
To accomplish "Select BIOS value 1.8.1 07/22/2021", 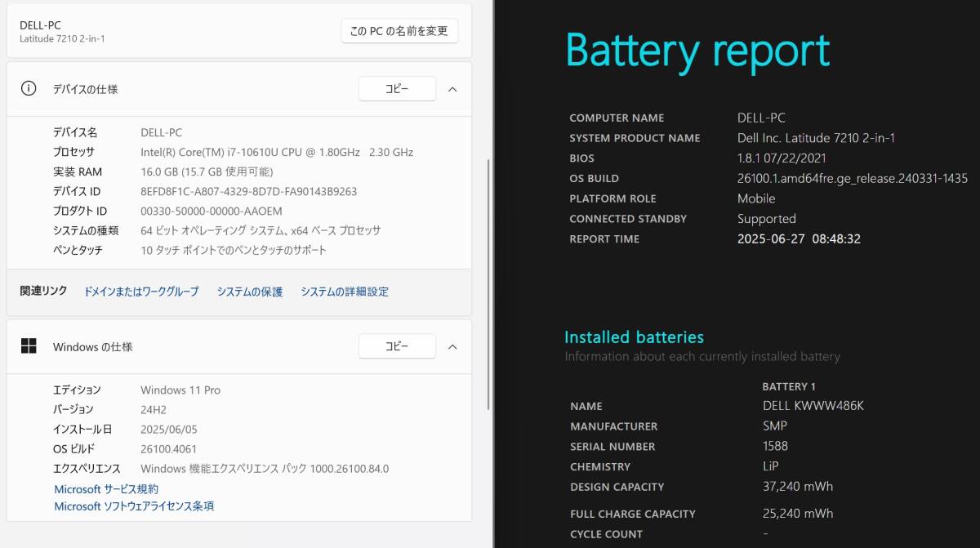I will click(782, 158).
